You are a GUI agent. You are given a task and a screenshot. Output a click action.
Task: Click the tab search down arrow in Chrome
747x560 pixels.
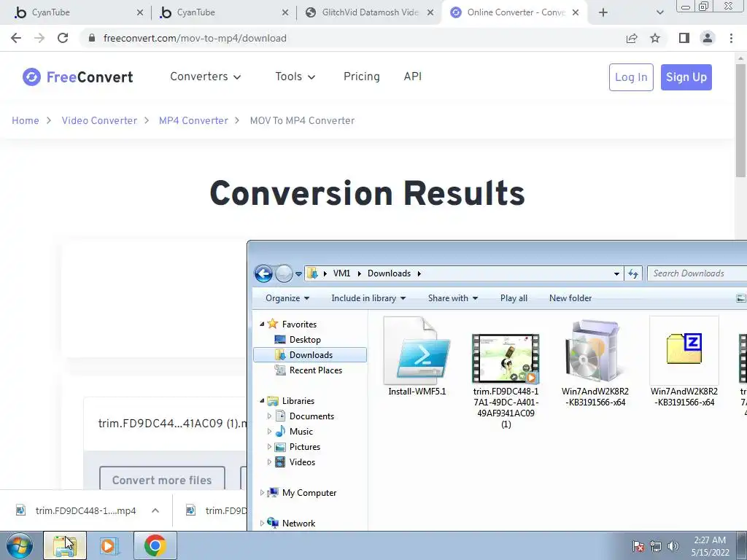[659, 12]
